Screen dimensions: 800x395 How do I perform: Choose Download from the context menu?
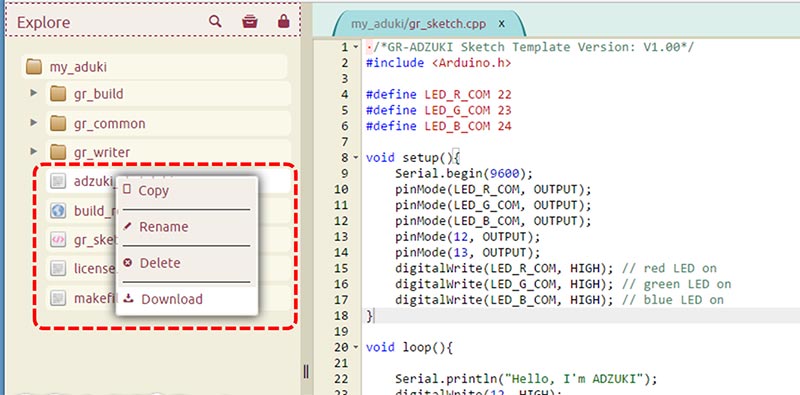[x=187, y=300]
